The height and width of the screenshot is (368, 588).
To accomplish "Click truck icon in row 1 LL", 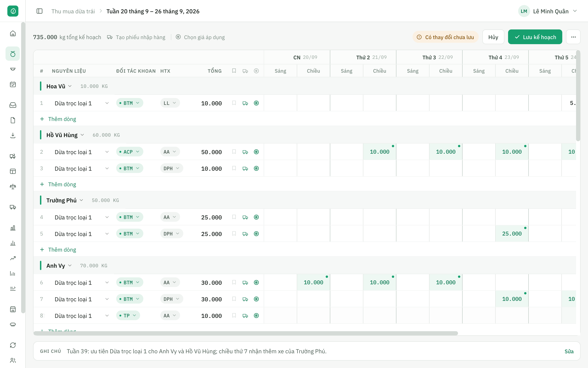I will 245,103.
